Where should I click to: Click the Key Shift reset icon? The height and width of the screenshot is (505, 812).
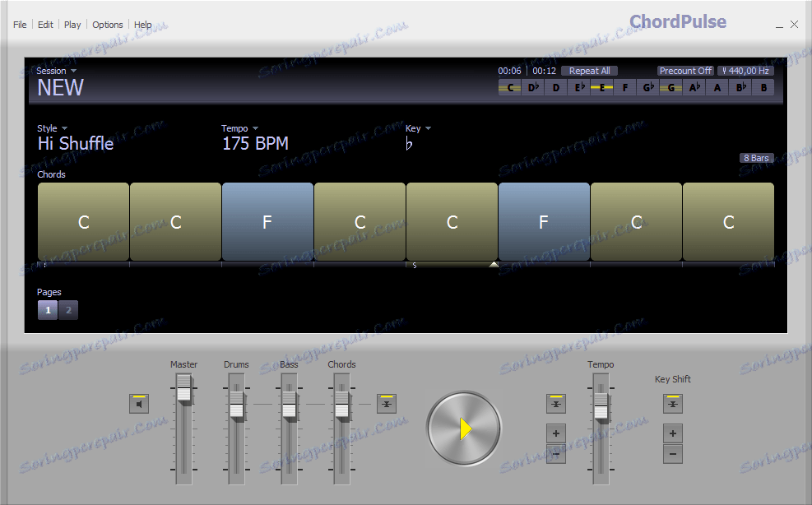(x=672, y=403)
